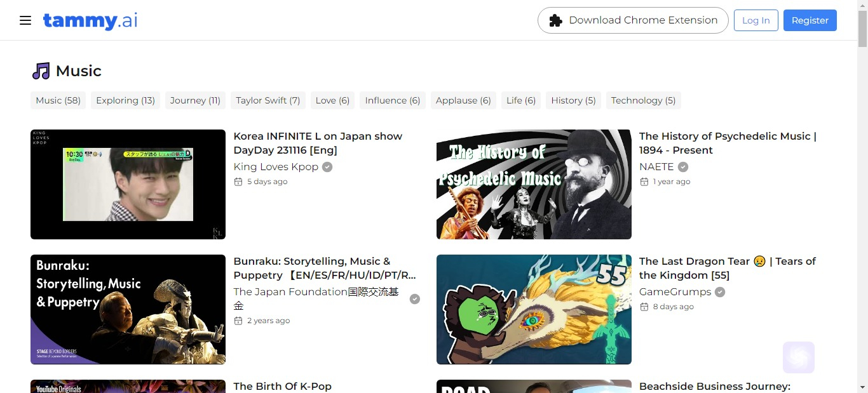The width and height of the screenshot is (868, 393).
Task: Click the 8 days ago date
Action: click(674, 307)
